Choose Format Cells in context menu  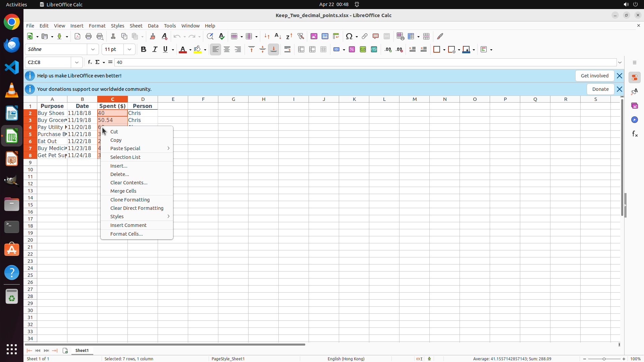pyautogui.click(x=126, y=234)
